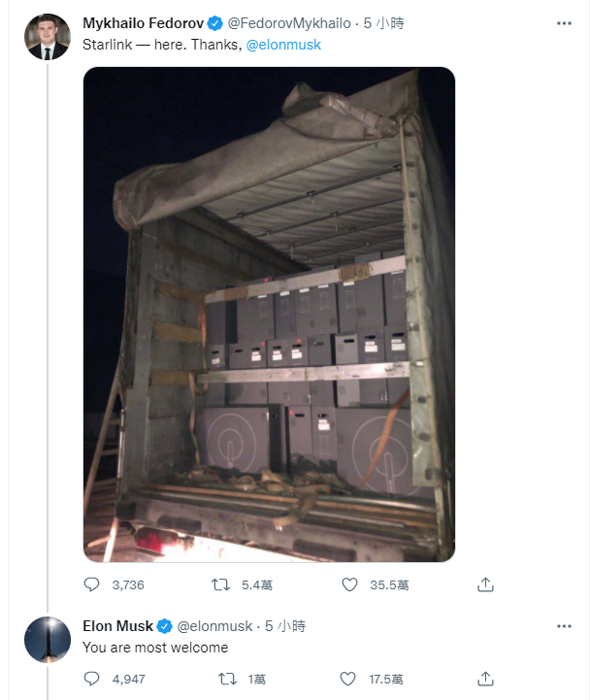Open Mykhailo Fedorov's profile picture
The width and height of the screenshot is (590, 700).
pos(48,37)
